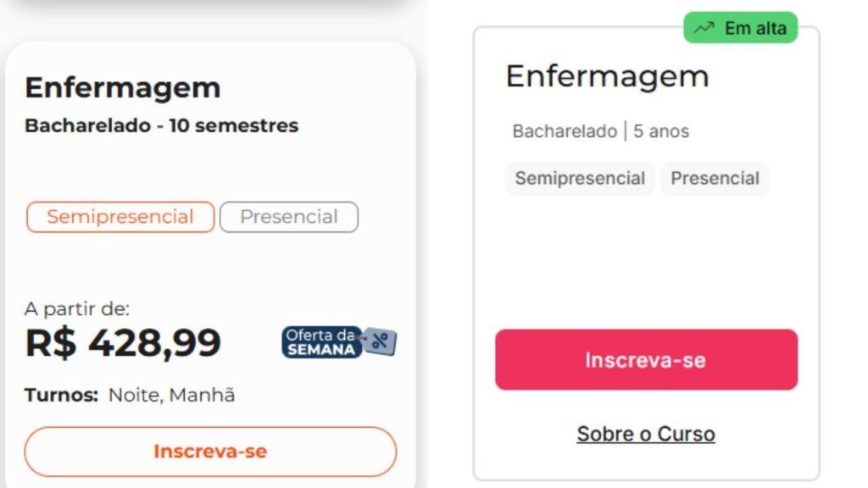868x488 pixels.
Task: Open the Sobre o Curso link
Action: click(x=645, y=434)
